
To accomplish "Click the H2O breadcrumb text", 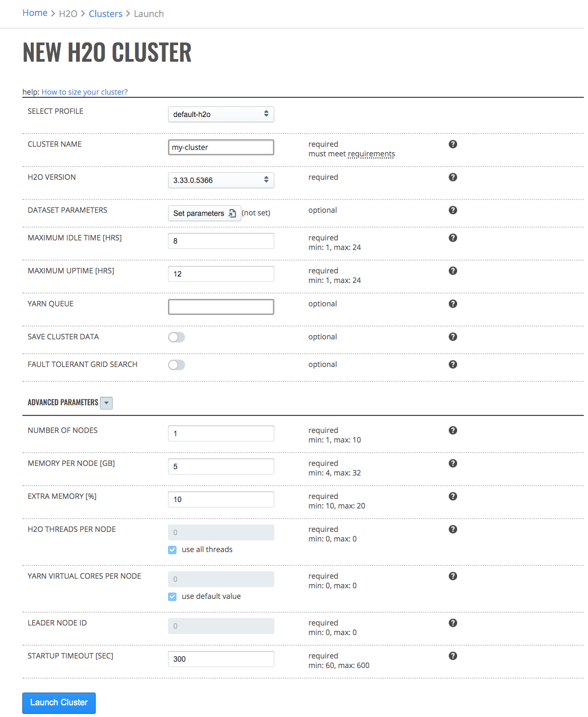I will [x=68, y=14].
